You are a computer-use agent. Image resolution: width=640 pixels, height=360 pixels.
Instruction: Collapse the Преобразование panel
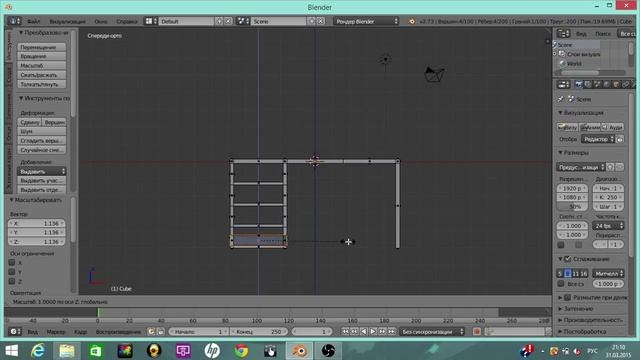21,32
